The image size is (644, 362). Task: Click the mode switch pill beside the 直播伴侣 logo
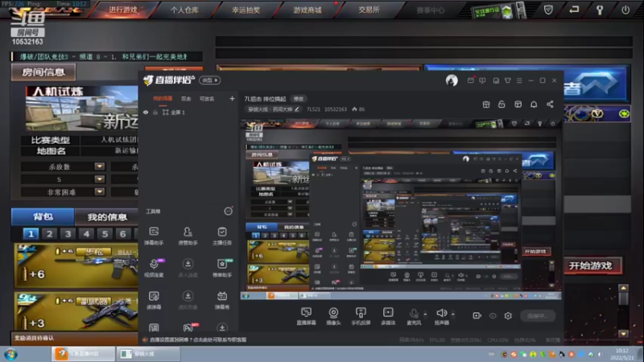point(210,80)
